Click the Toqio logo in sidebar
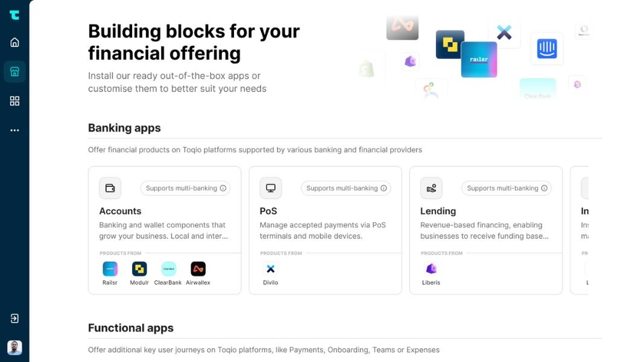The image size is (644, 362). pos(14,15)
